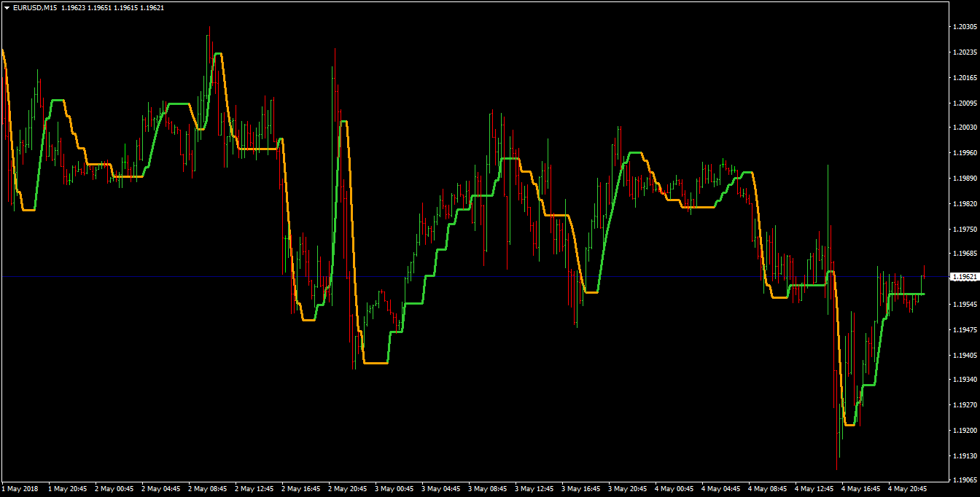This screenshot has width=980, height=497.
Task: Click the 3 May 04:45 time label
Action: click(441, 489)
